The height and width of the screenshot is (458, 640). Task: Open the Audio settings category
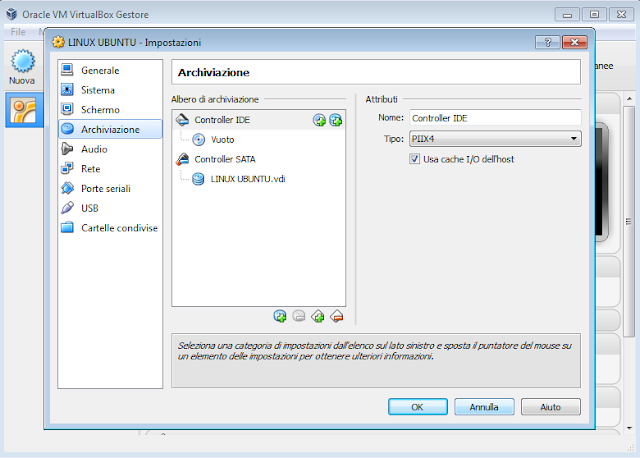pyautogui.click(x=110, y=149)
